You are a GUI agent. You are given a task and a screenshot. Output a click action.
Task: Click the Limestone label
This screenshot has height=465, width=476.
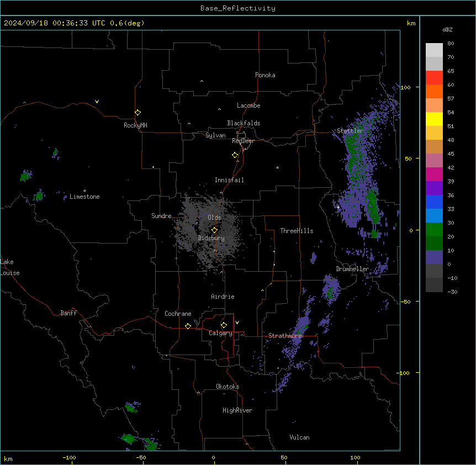coord(84,197)
